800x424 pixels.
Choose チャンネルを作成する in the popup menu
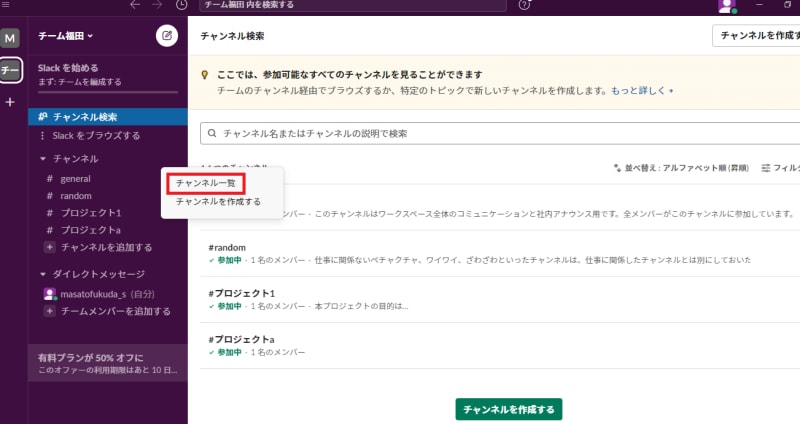pyautogui.click(x=218, y=201)
